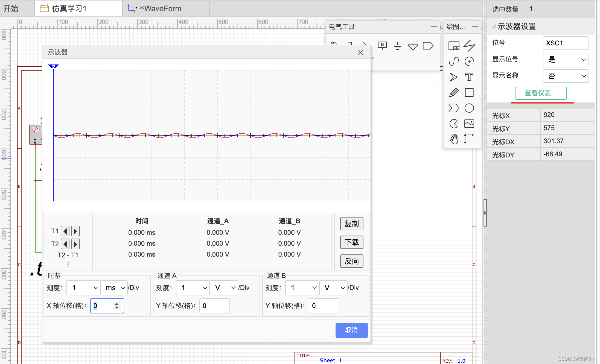The width and height of the screenshot is (600, 364).
Task: Select the bezier curve tool
Action: pyautogui.click(x=454, y=61)
